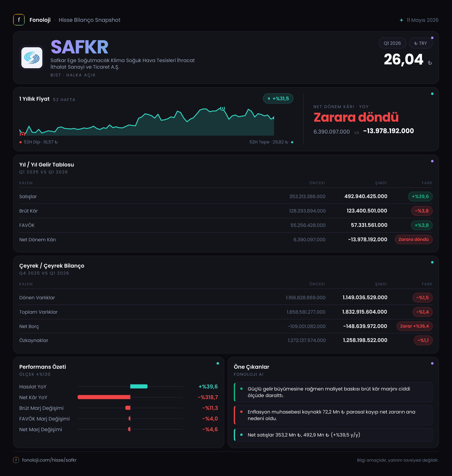Click the Hasılat YoY teal bar
The height and width of the screenshot is (476, 452).
[x=139, y=386]
